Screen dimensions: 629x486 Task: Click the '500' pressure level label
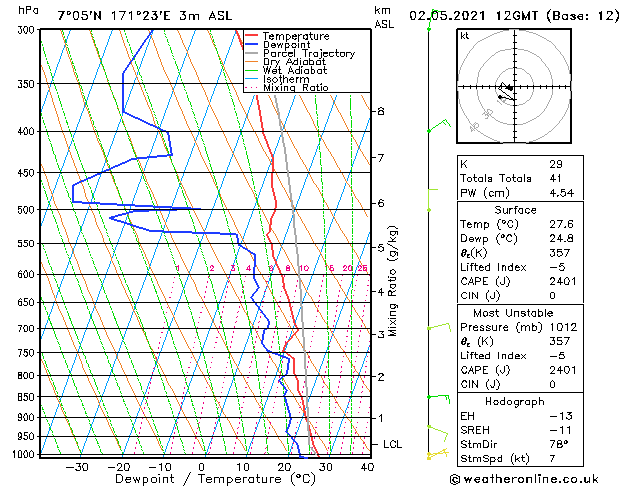(x=28, y=210)
